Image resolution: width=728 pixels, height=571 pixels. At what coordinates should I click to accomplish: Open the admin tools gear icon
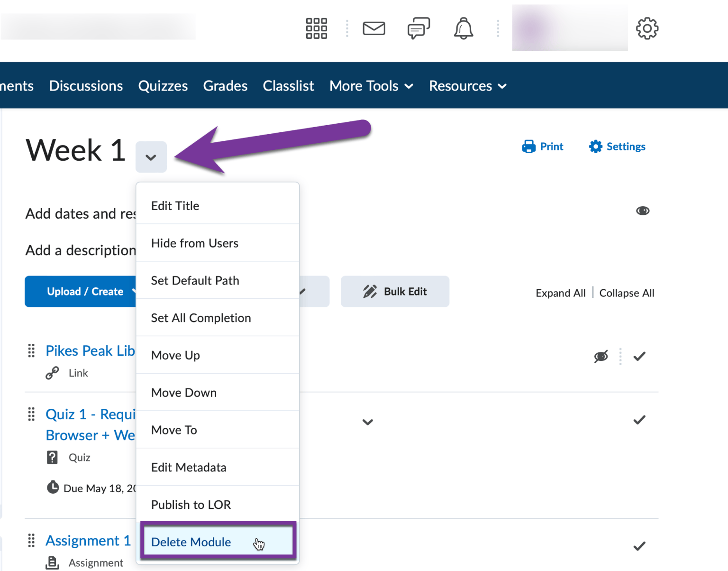(647, 28)
